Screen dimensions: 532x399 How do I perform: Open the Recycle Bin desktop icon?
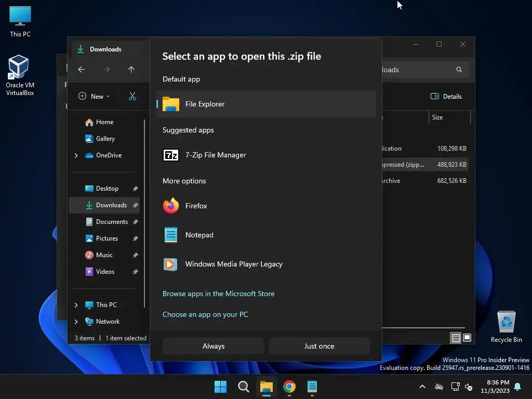click(x=506, y=327)
